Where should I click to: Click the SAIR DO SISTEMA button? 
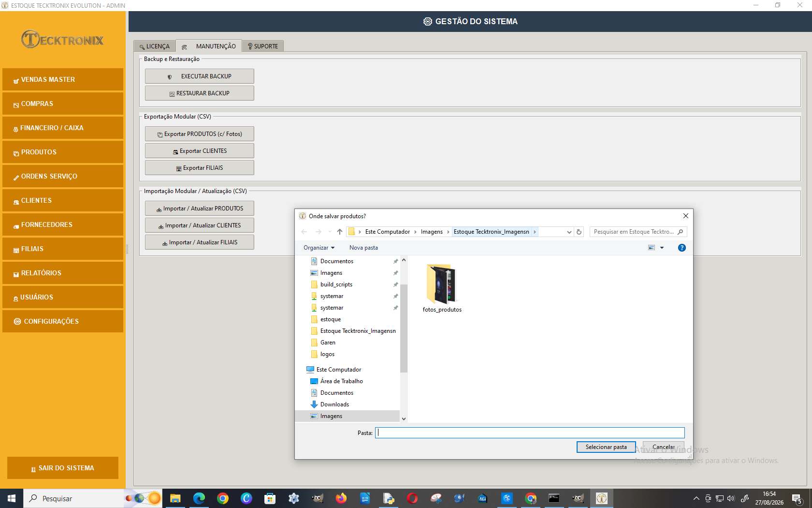pos(63,468)
